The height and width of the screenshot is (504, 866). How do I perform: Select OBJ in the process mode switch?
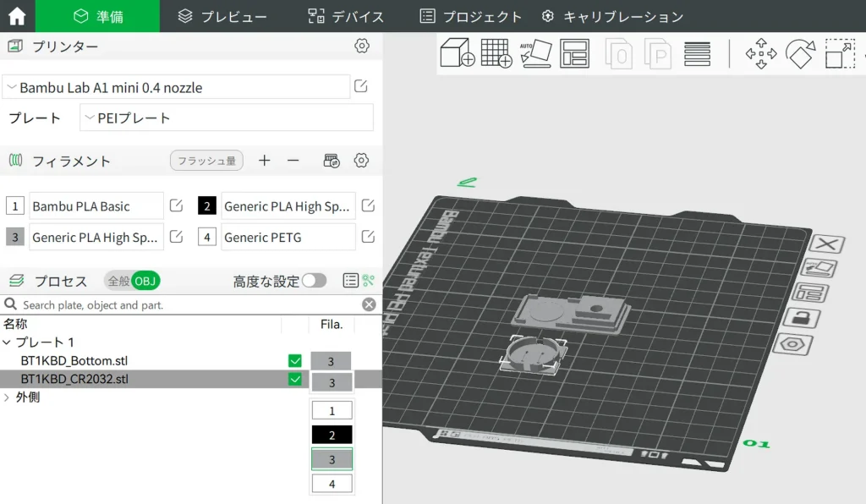coord(145,281)
